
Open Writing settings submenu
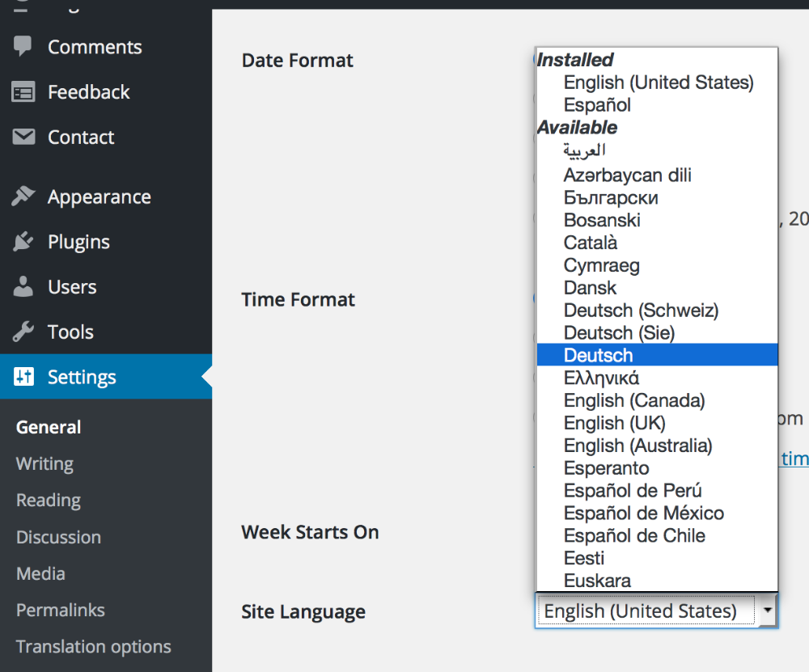(44, 463)
